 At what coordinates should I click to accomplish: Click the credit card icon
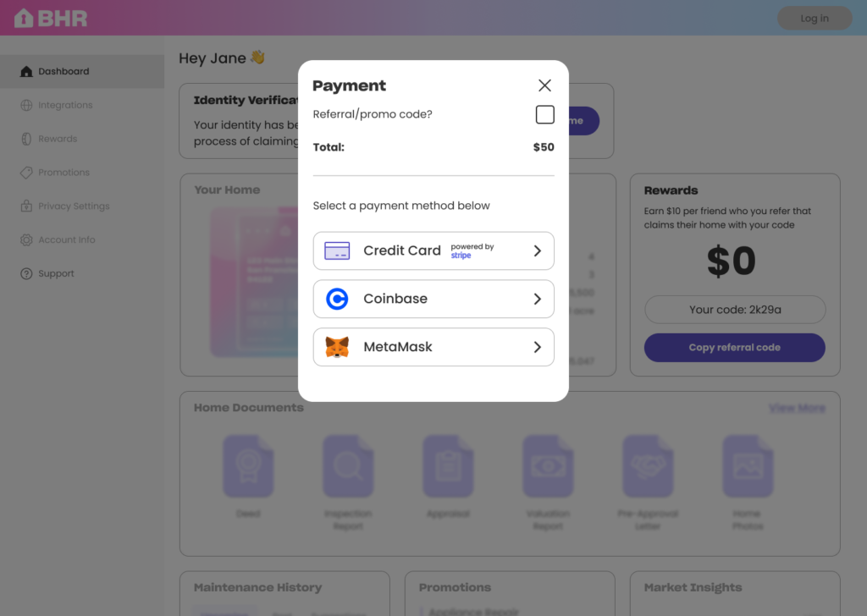point(337,250)
